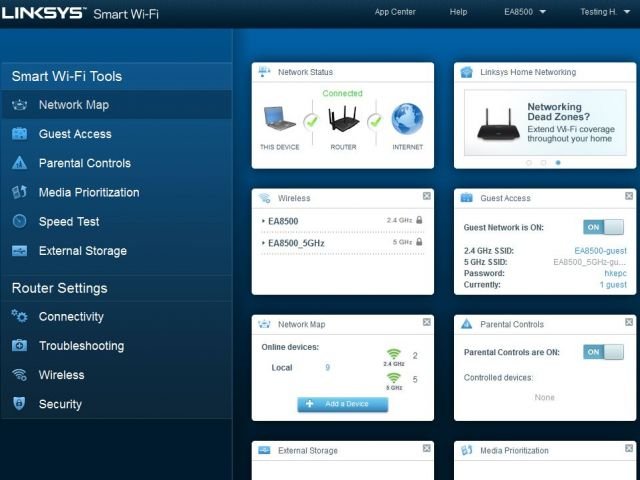Image resolution: width=640 pixels, height=480 pixels.
Task: Expand the EA8500 2.4 GHz network row
Action: [342, 221]
